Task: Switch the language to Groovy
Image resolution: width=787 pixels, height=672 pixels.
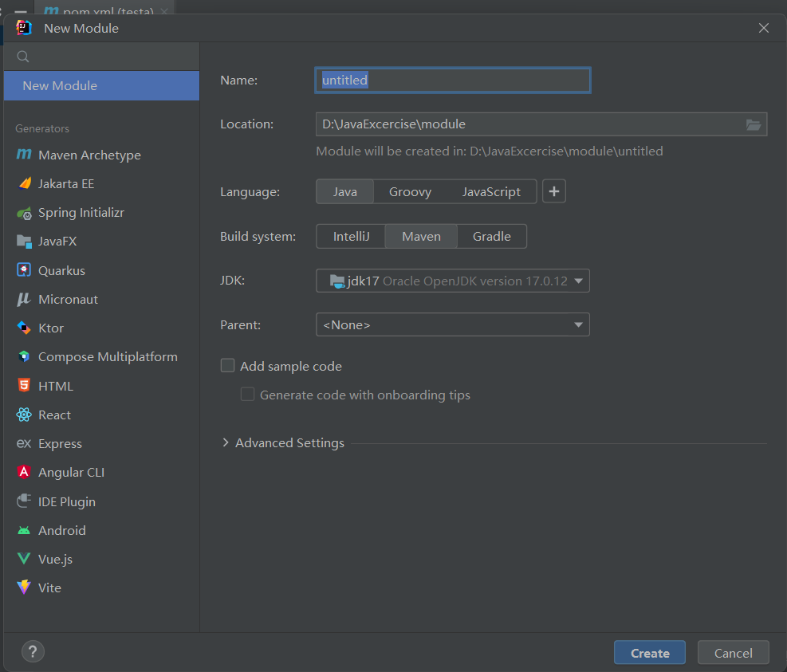Action: pos(410,191)
